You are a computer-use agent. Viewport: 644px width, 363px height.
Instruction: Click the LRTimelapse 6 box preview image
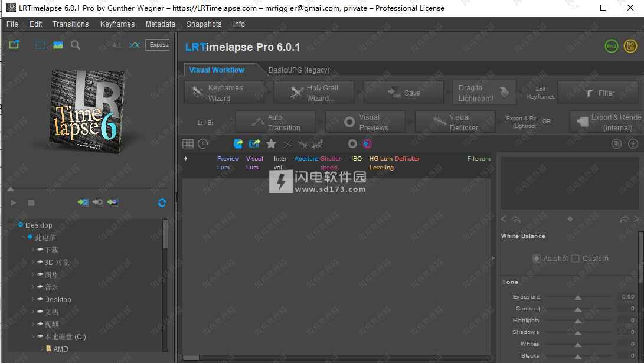coord(87,112)
